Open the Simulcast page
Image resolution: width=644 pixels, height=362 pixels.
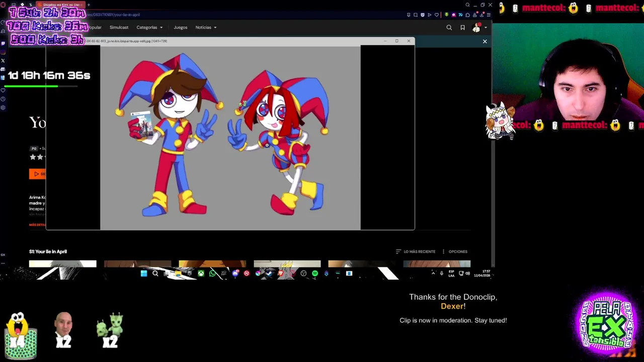click(x=119, y=27)
